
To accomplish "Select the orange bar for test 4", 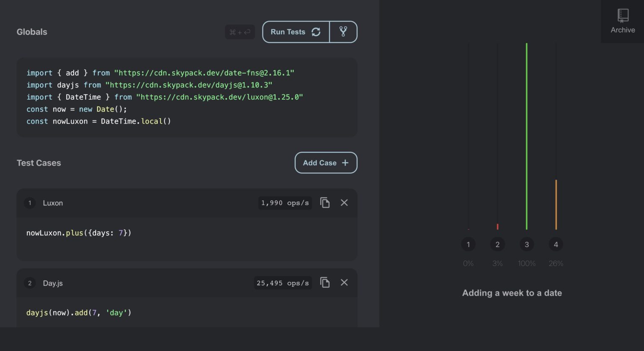I will pos(556,204).
